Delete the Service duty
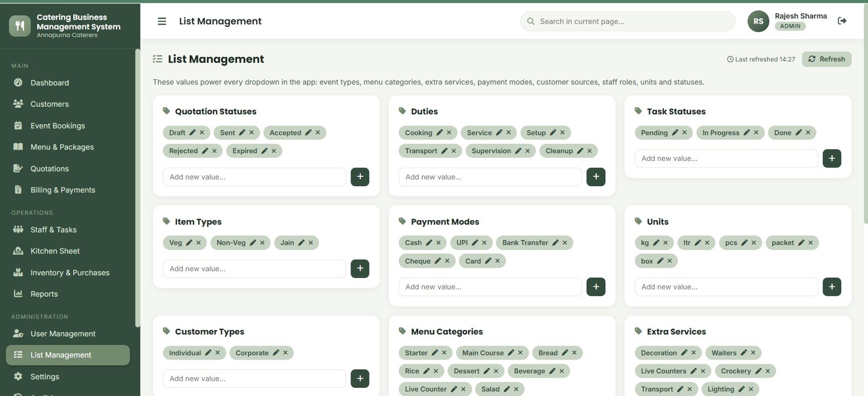This screenshot has width=868, height=396. tap(508, 132)
